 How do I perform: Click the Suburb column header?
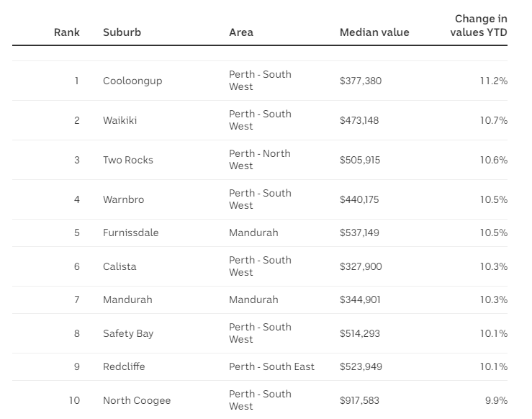click(x=122, y=32)
